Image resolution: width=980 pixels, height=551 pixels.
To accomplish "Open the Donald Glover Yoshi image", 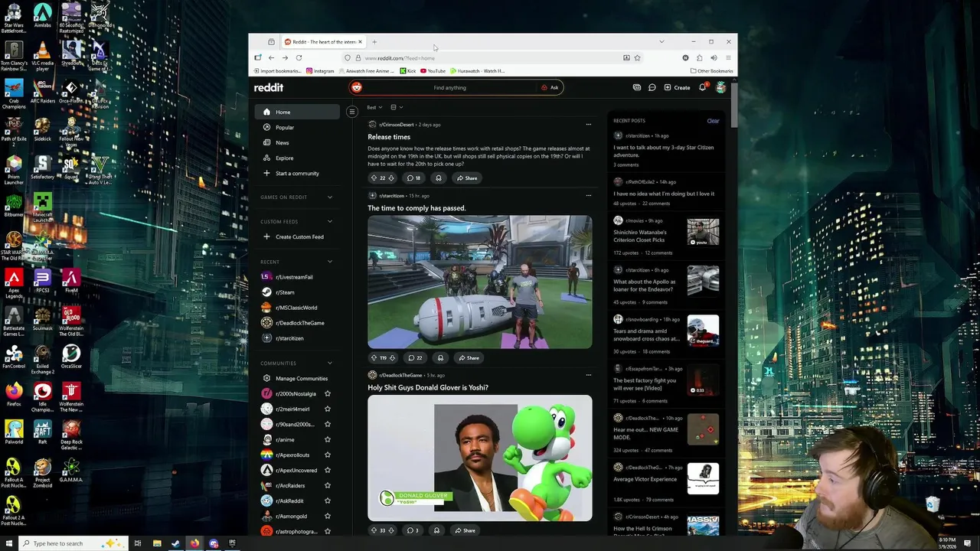I will point(479,458).
